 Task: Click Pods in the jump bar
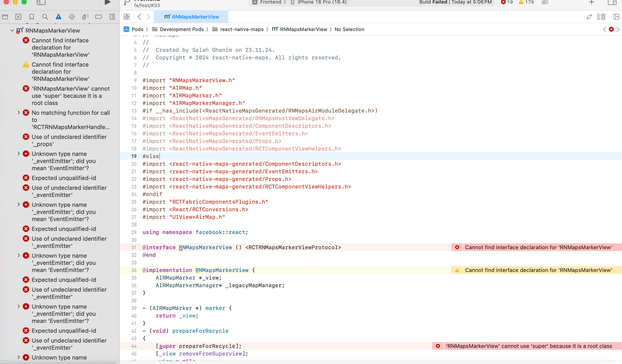click(134, 29)
